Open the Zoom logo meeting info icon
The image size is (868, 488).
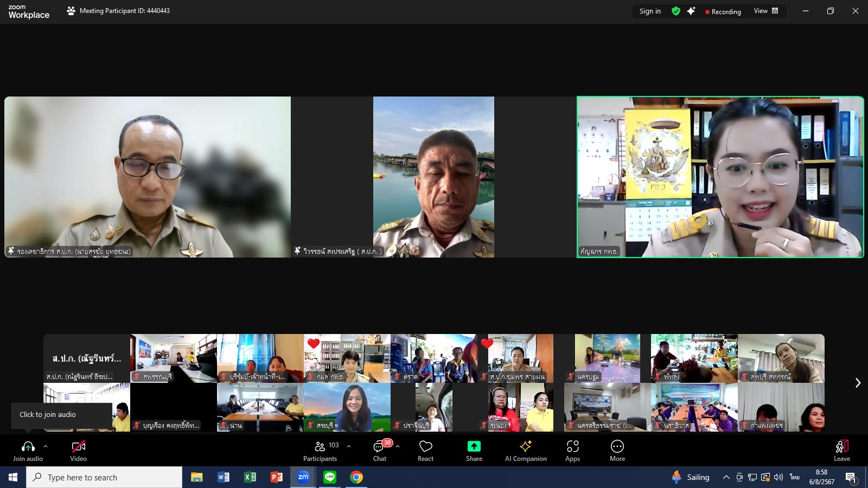[71, 11]
